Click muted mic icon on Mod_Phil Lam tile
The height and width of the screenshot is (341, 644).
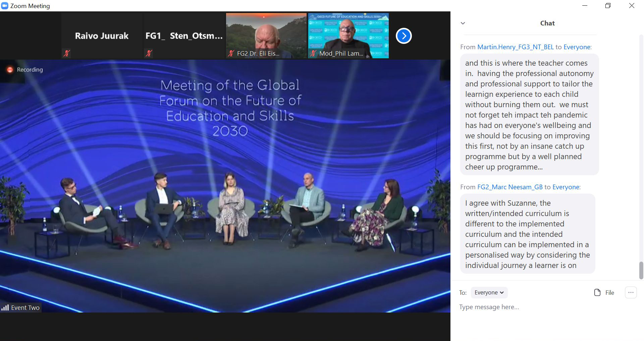[x=313, y=53]
